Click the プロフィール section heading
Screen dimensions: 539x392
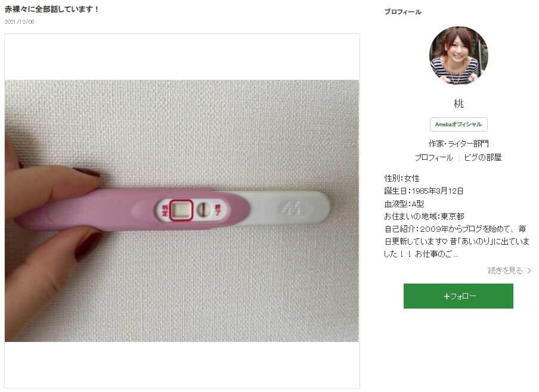coord(403,11)
